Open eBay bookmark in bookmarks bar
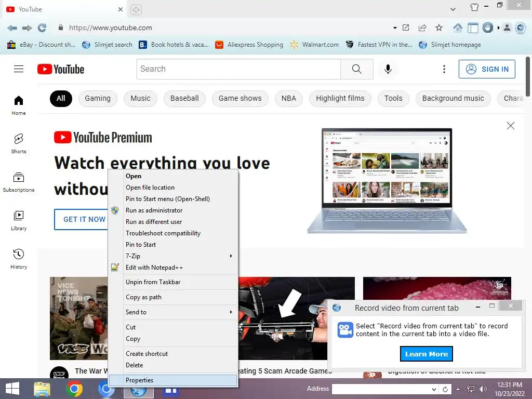This screenshot has height=399, width=532. pyautogui.click(x=42, y=45)
